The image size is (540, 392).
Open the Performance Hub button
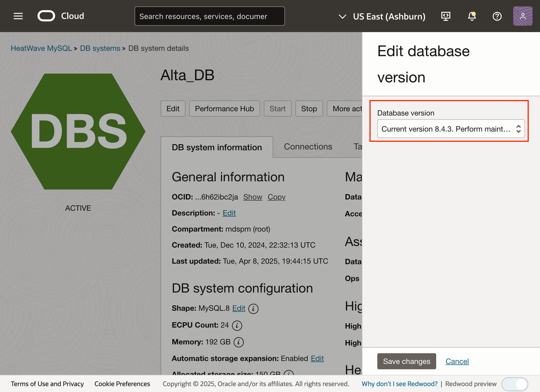[x=224, y=109]
